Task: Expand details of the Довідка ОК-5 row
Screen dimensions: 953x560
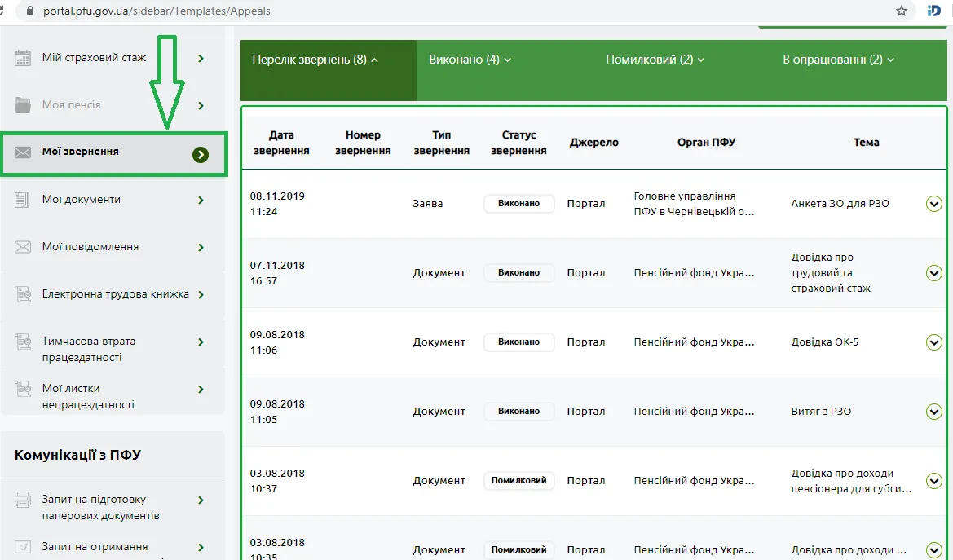Action: click(934, 342)
